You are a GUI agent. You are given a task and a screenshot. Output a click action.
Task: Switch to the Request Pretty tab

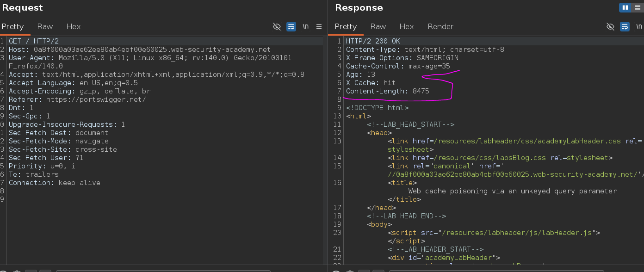point(12,26)
